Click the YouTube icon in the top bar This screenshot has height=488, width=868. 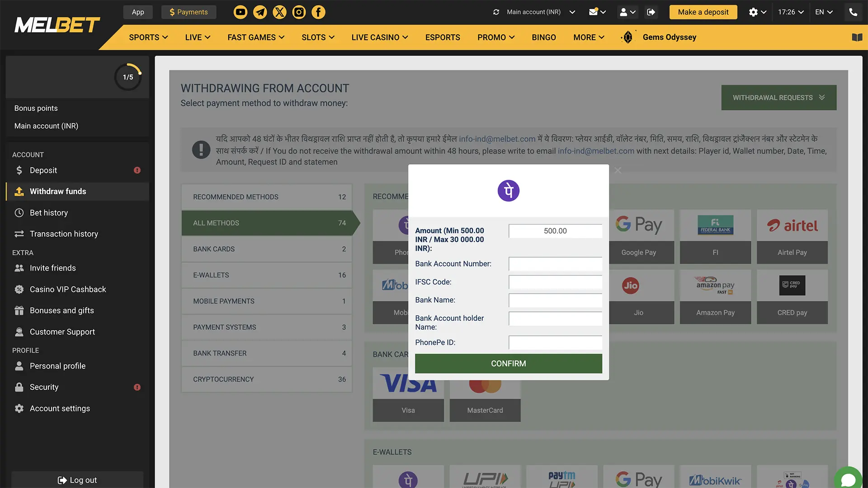(240, 12)
